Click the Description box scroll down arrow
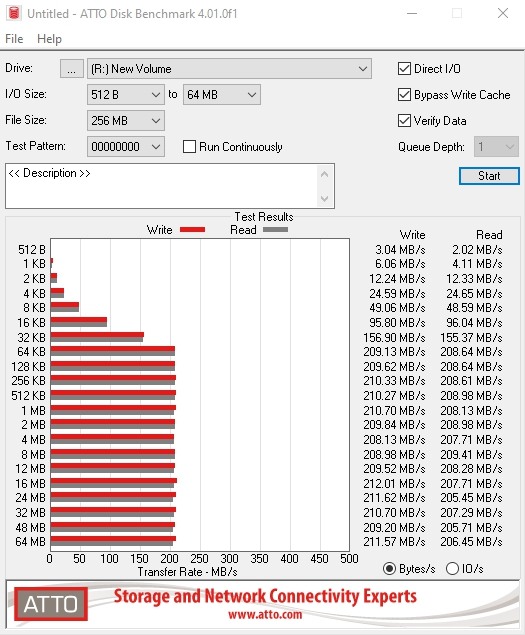This screenshot has height=635, width=525. 324,198
